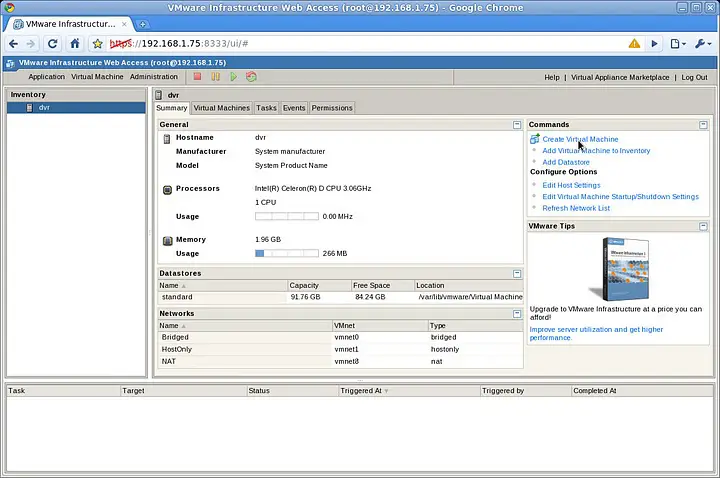Click Add Datastore link
Viewport: 720px width, 478px height.
pyautogui.click(x=566, y=162)
